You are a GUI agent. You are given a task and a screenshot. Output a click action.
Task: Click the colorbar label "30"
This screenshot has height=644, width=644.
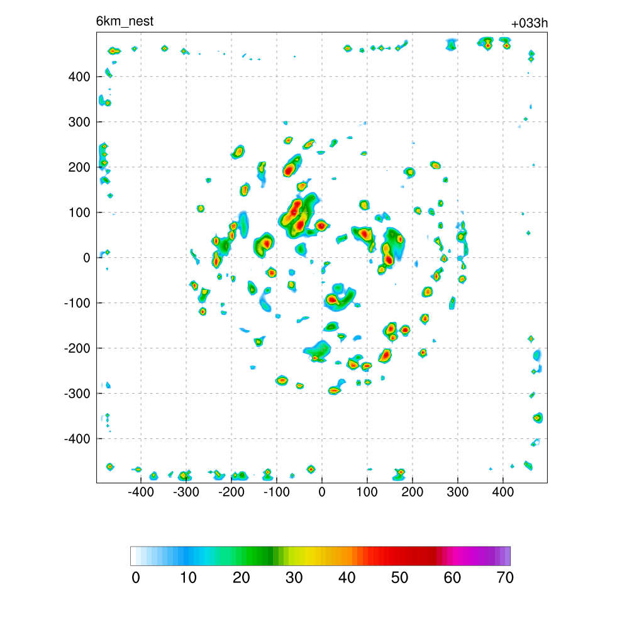tap(294, 578)
